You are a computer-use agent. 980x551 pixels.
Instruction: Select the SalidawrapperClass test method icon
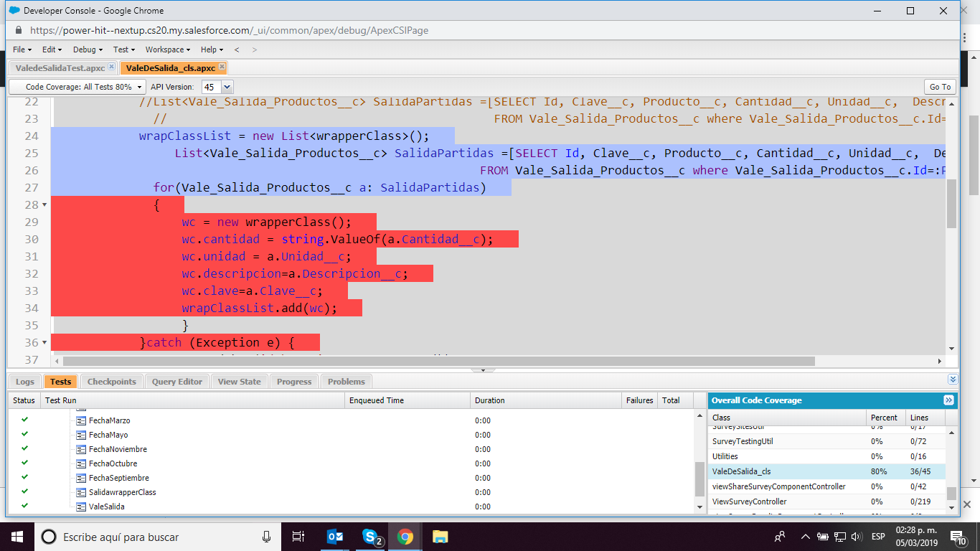[x=81, y=492]
